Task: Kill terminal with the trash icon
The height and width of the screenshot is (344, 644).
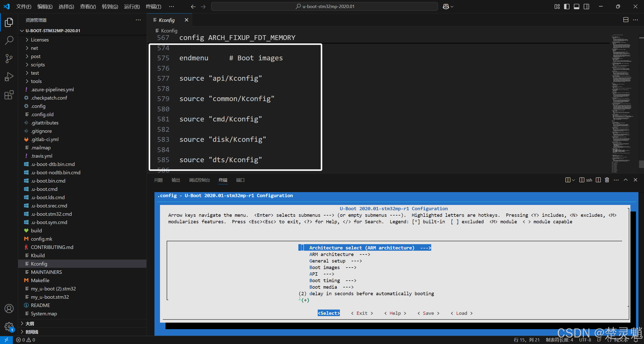Action: 607,180
